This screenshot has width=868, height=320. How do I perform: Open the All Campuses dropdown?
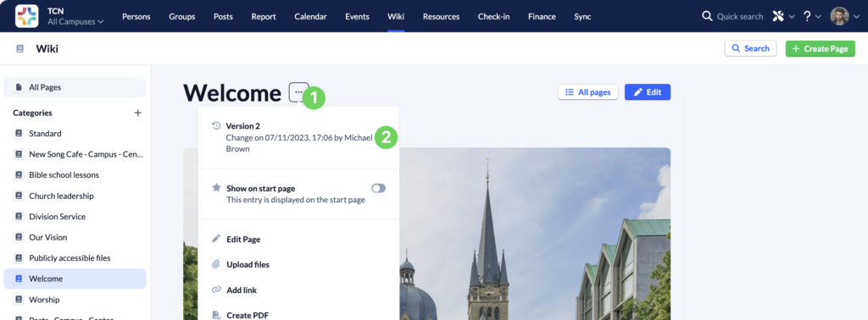75,21
